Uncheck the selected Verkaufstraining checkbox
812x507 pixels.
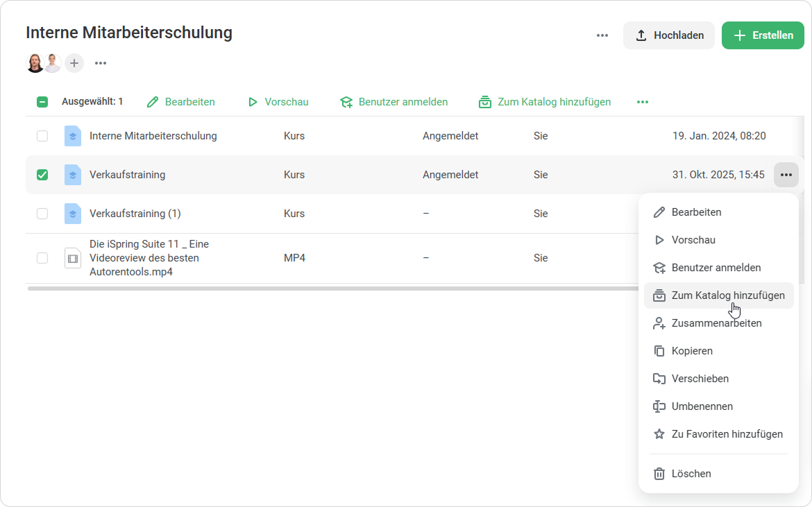pos(42,175)
